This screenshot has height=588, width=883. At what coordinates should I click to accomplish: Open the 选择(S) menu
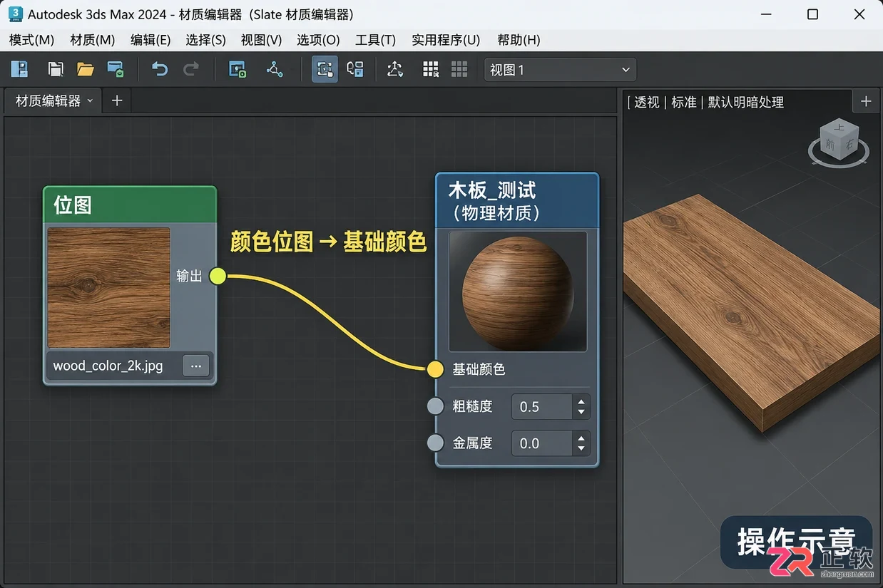pyautogui.click(x=206, y=40)
